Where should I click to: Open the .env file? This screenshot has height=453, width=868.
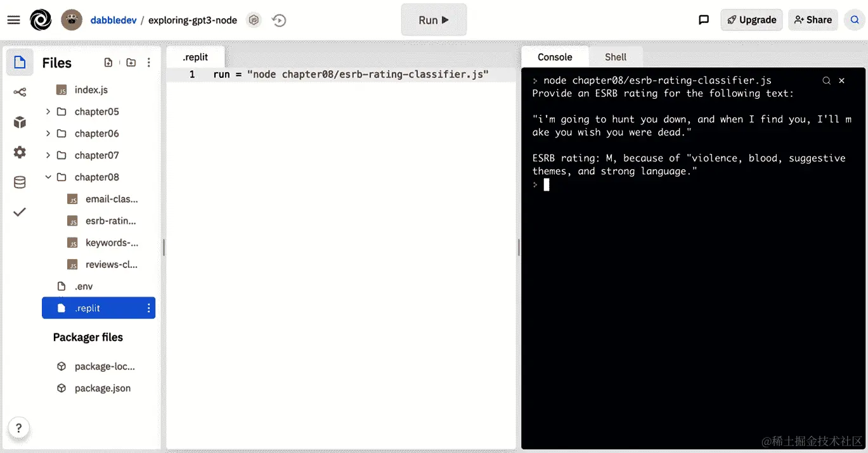tap(84, 286)
